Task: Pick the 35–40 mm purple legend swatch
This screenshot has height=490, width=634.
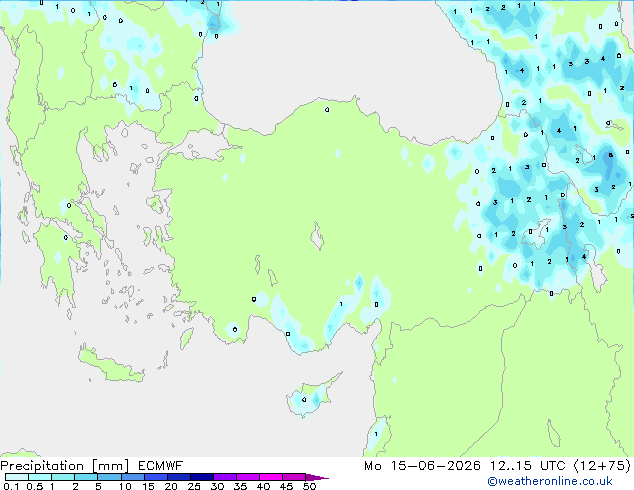Action: pyautogui.click(x=248, y=477)
